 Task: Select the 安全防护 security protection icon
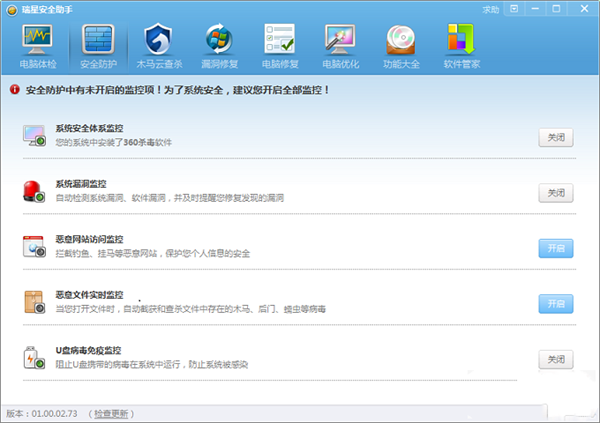[98, 46]
